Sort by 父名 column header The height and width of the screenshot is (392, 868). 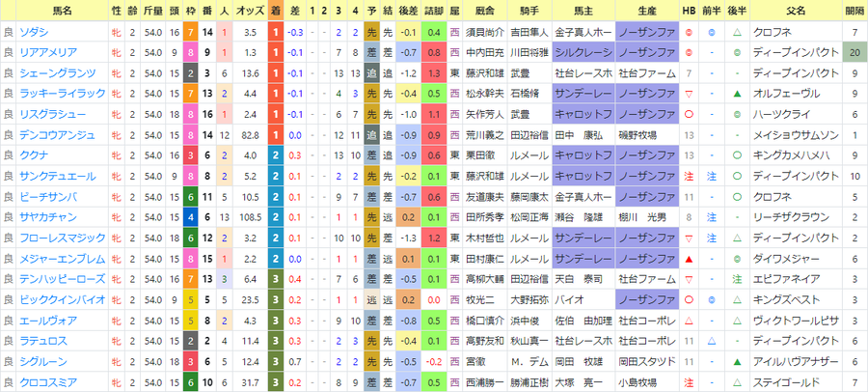796,11
